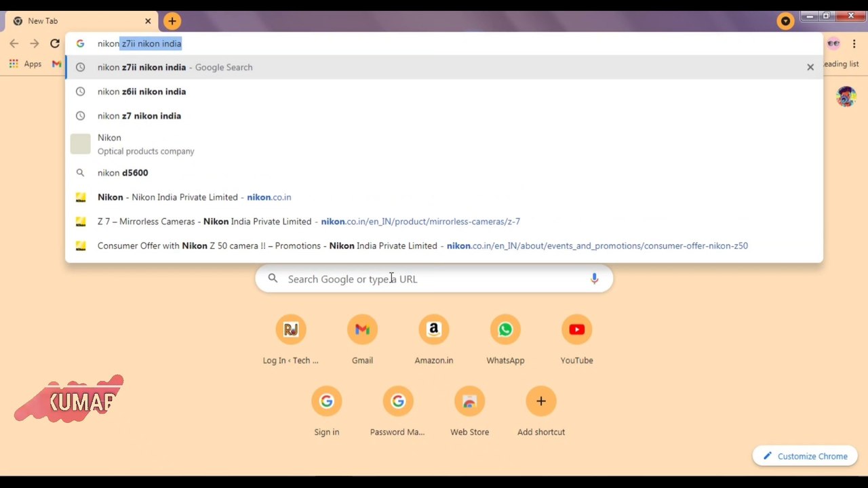Open the 'Password Ma...' shortcut

(x=398, y=412)
